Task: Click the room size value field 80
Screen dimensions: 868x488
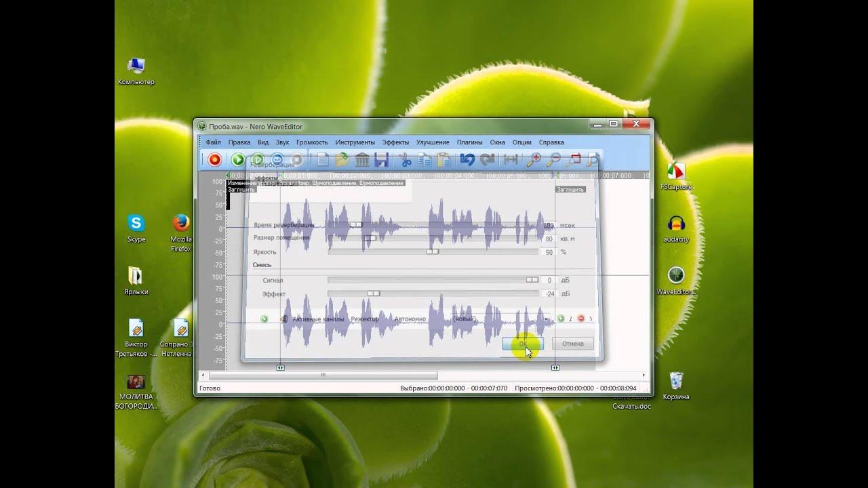Action: point(548,239)
